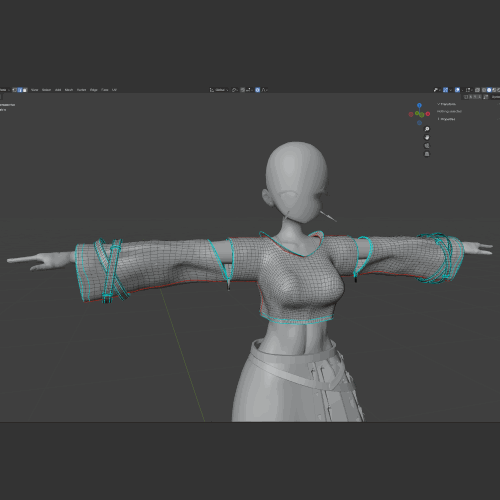The width and height of the screenshot is (500, 500).
Task: Open object visibility and selectability options
Action: 438,90
